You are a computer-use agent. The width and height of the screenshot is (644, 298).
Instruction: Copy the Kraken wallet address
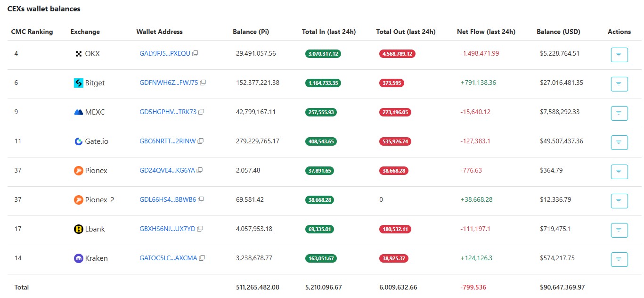click(202, 257)
